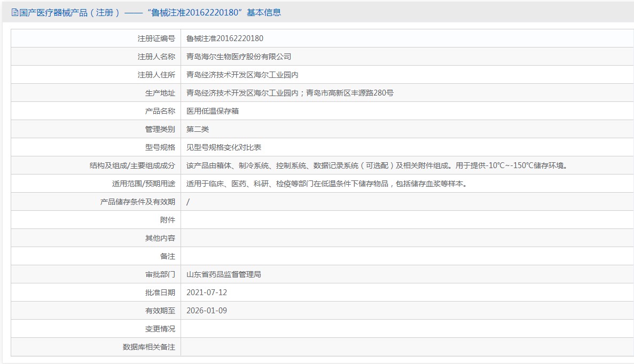The height and width of the screenshot is (364, 634).
Task: Click the label 型号规格
Action: coord(160,147)
